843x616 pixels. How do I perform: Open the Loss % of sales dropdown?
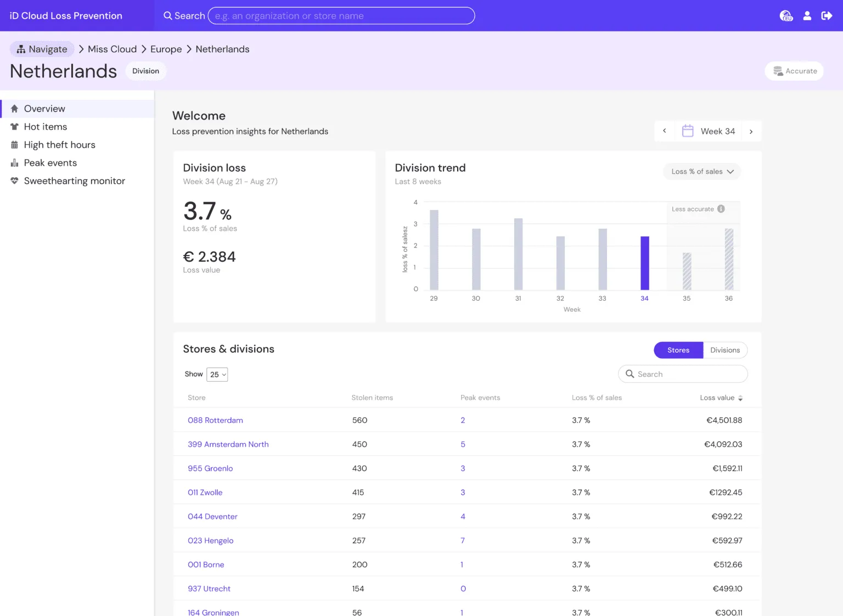tap(702, 172)
